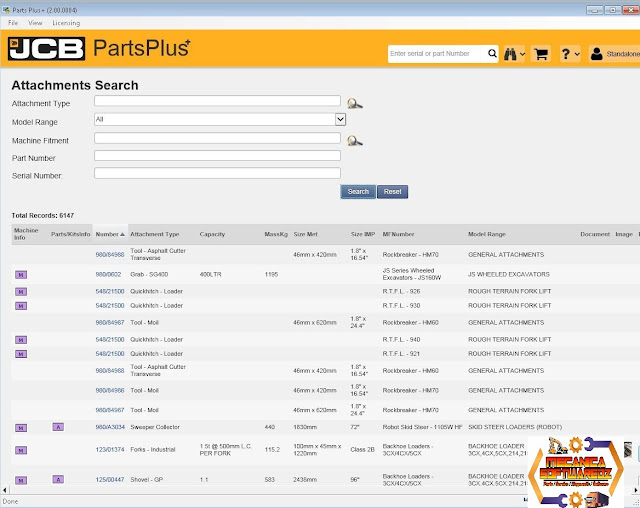Viewport: 640px width, 508px height.
Task: Focus the Attachment Type input field
Action: (217, 101)
